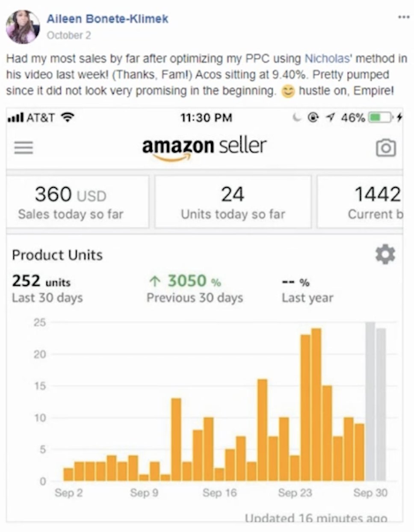Open Aileen Bonete-Klimek's profile name link
Viewport: 414px width, 532px height.
pos(107,19)
